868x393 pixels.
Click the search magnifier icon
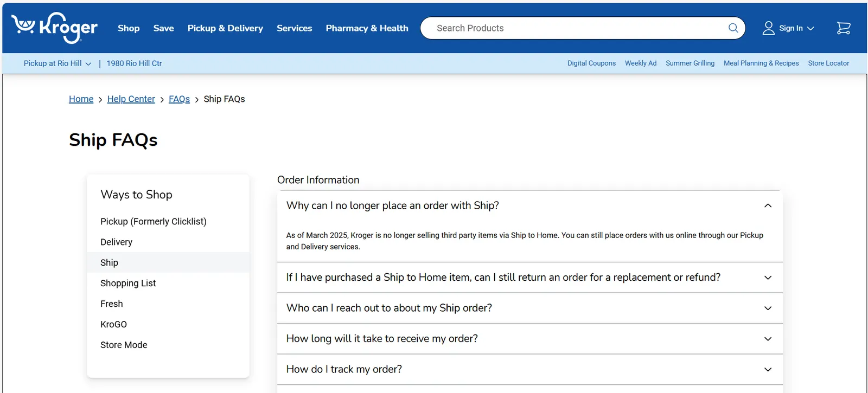click(x=733, y=28)
